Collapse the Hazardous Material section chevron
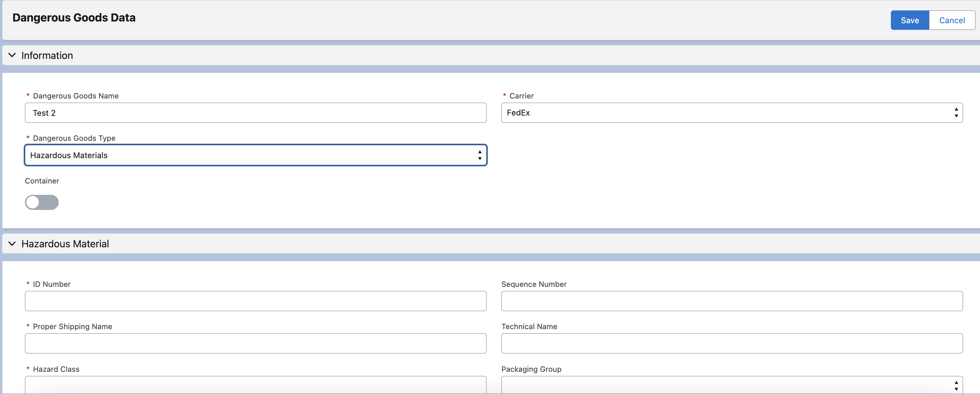 tap(12, 244)
